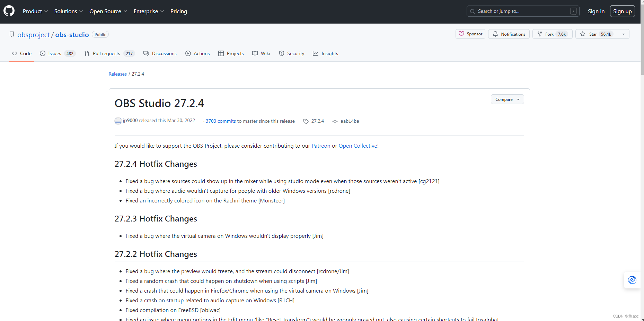Click the Sign in link
Screen dimensions: 644x321
[x=596, y=11]
